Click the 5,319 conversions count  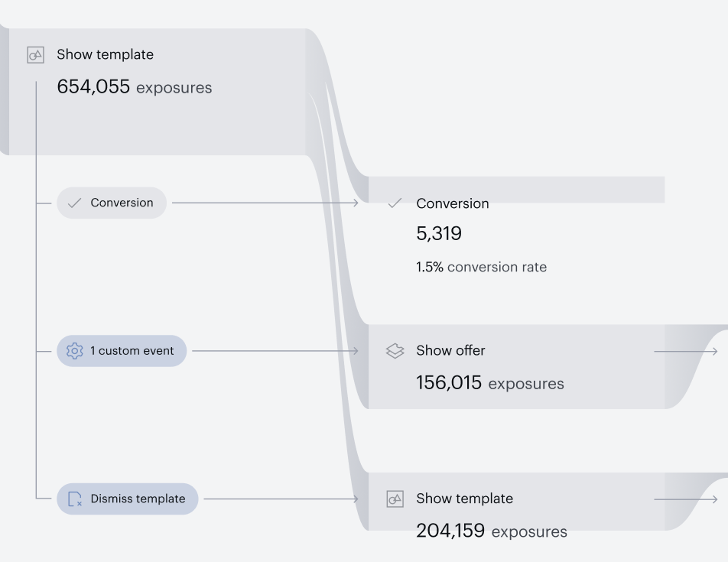coord(439,233)
